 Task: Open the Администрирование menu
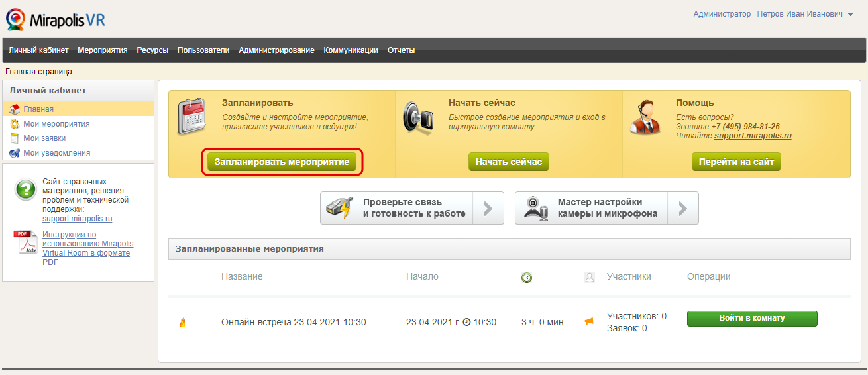276,50
